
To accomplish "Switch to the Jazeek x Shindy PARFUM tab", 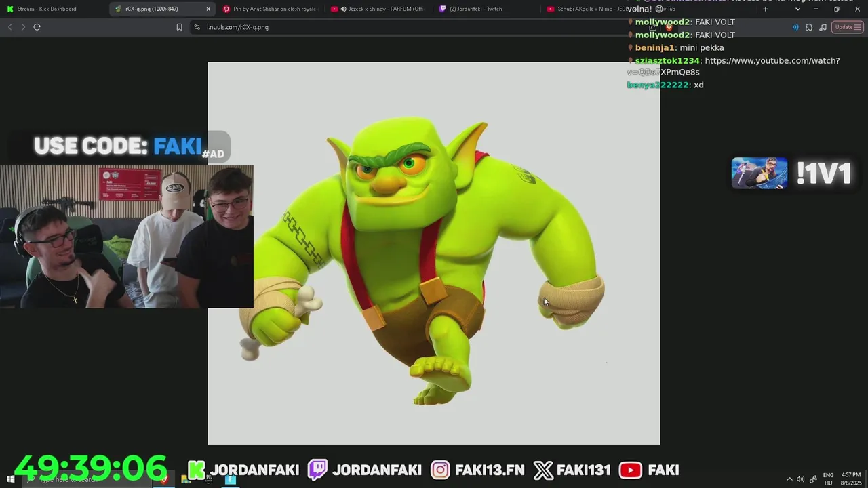I will point(380,9).
